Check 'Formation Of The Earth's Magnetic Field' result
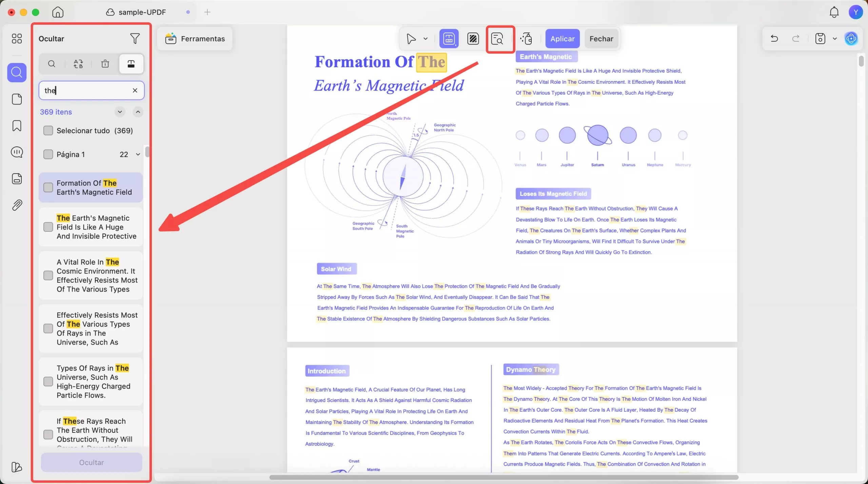 48,188
